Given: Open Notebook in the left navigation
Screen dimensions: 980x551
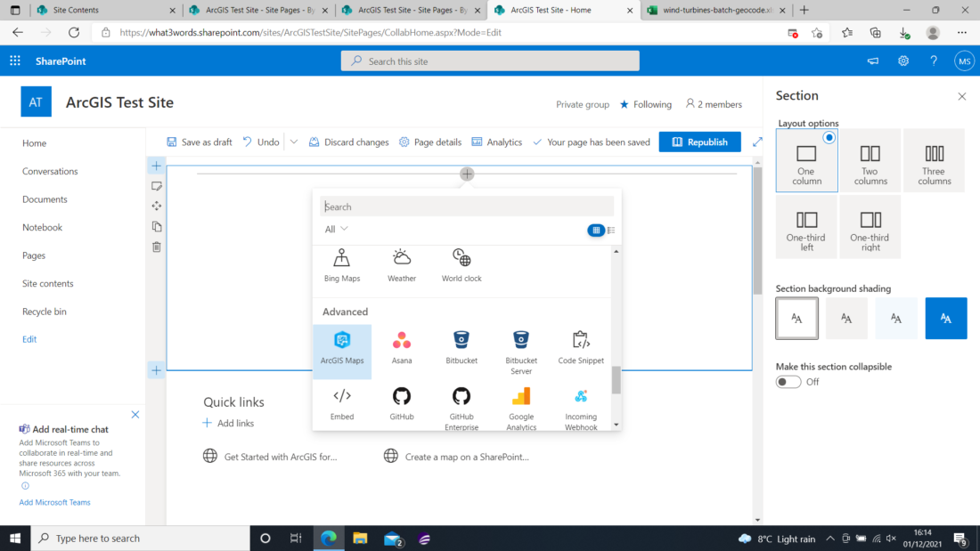Looking at the screenshot, I should [x=42, y=227].
